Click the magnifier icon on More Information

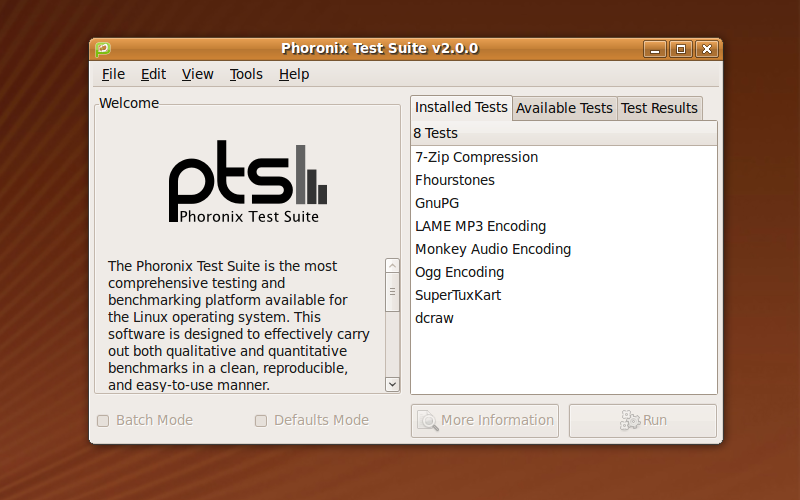pos(428,420)
